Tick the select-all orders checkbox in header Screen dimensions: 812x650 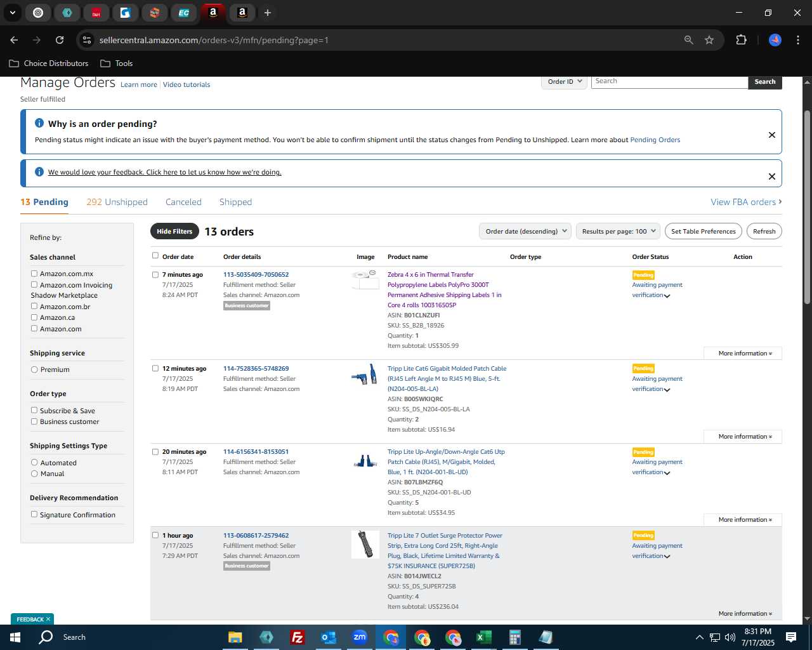tap(155, 256)
